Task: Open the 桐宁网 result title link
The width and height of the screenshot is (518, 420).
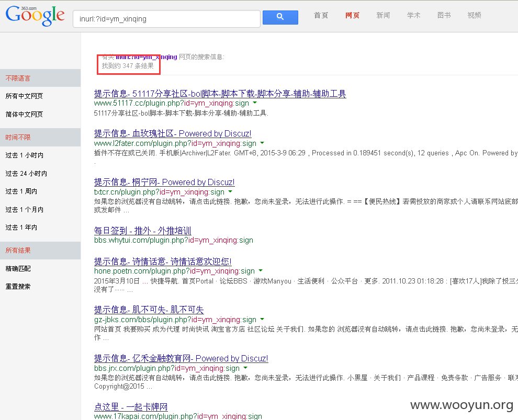Action: click(x=164, y=182)
